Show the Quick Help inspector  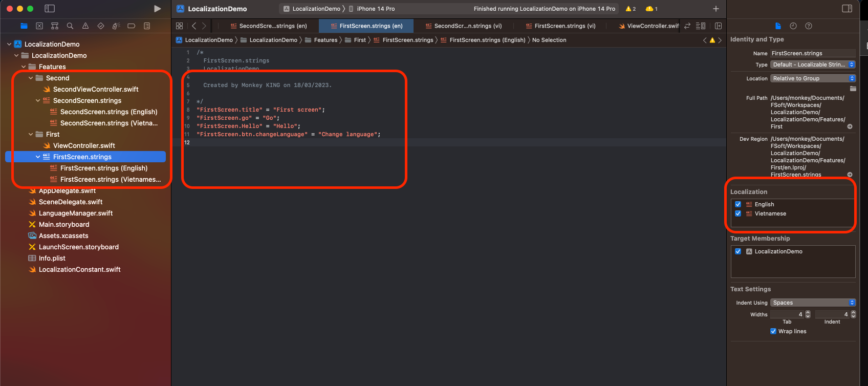(809, 26)
